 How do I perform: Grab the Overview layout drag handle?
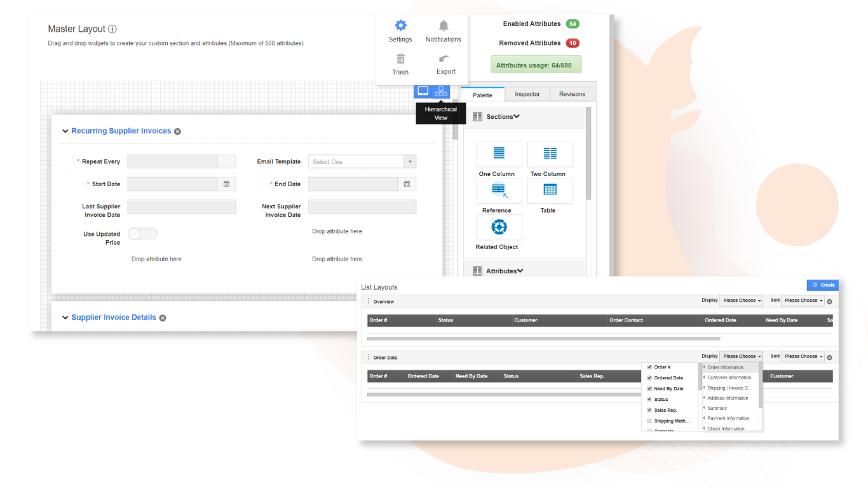pos(369,301)
